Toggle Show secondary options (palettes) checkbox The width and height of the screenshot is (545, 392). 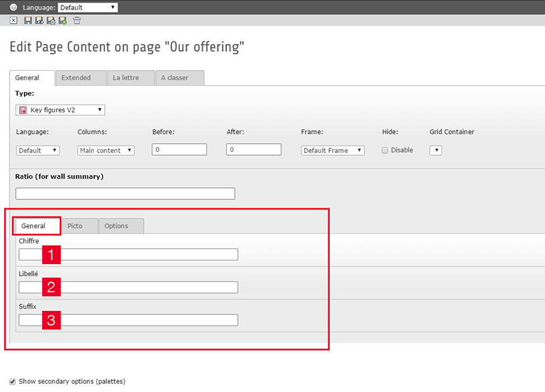pyautogui.click(x=12, y=382)
